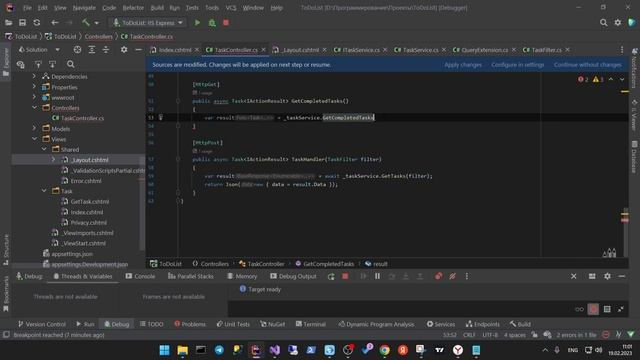640x360 pixels.
Task: Open File Explorer from the taskbar
Action: (x=182, y=350)
